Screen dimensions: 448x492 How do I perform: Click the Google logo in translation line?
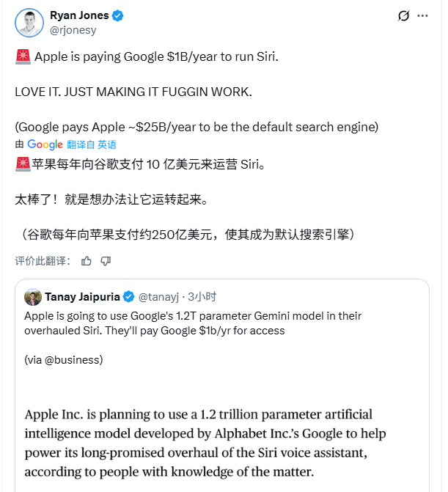(x=45, y=144)
